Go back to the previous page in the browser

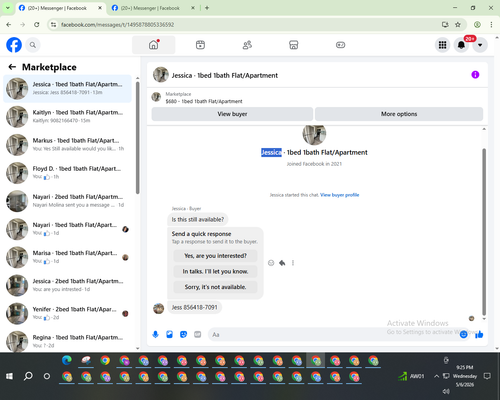point(9,24)
